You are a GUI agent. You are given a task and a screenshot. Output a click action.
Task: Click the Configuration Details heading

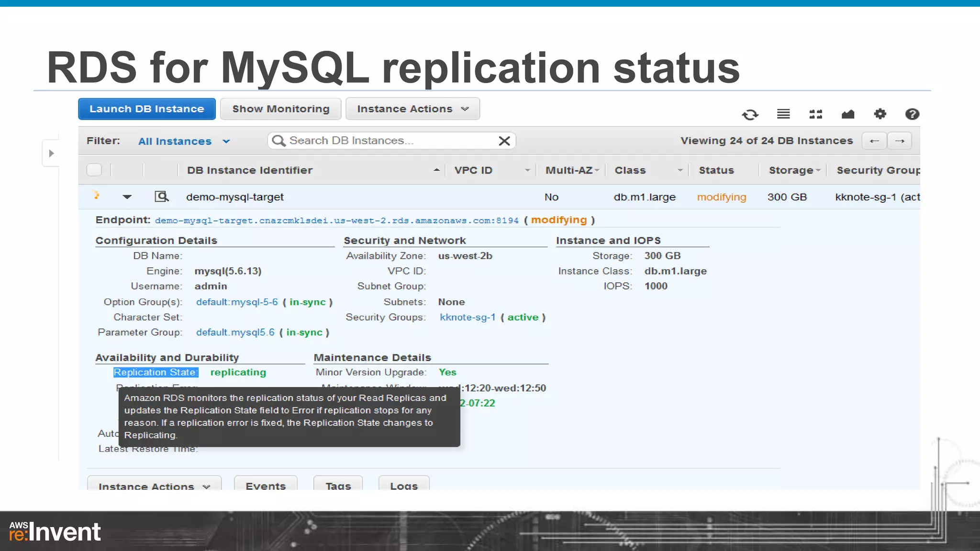(x=156, y=241)
